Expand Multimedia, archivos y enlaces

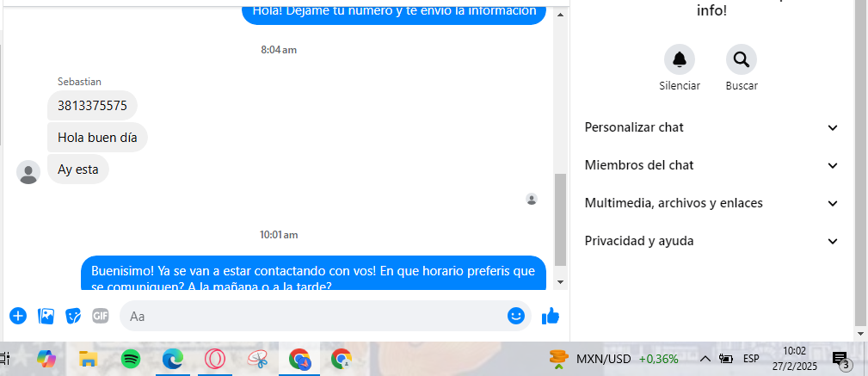[711, 203]
